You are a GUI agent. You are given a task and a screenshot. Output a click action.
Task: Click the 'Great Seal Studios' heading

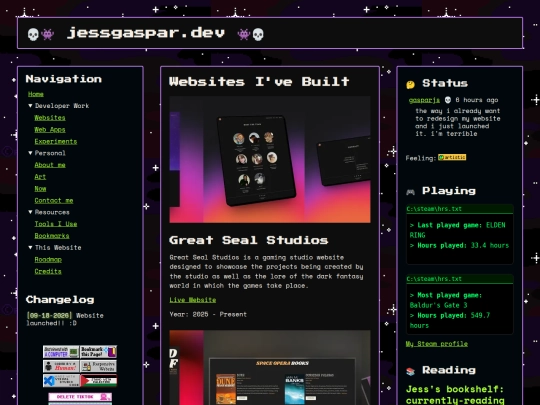(248, 240)
